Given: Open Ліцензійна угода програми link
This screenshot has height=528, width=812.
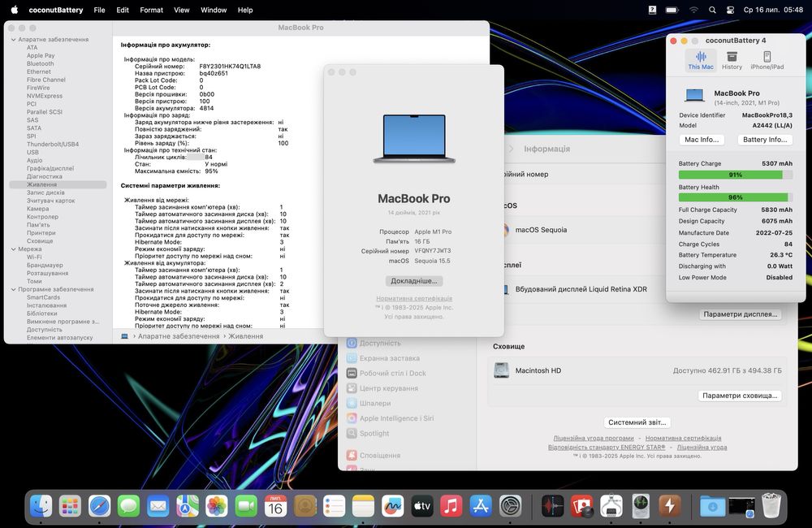Looking at the screenshot, I should (x=594, y=439).
